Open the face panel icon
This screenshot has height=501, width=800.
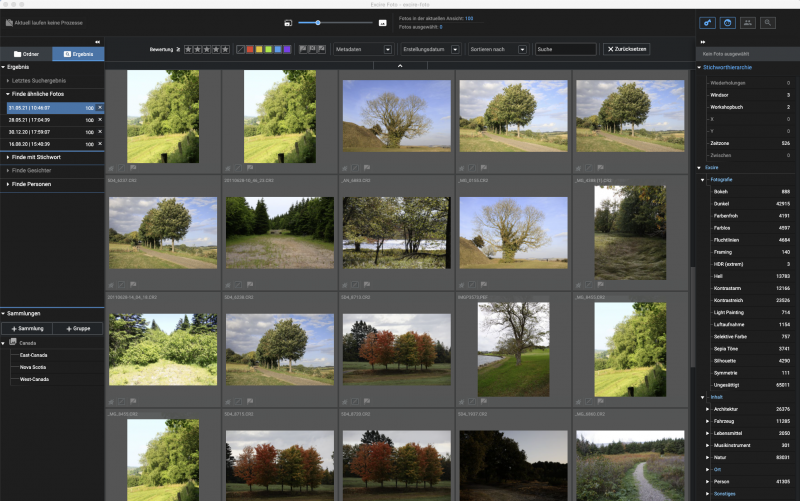coord(728,23)
